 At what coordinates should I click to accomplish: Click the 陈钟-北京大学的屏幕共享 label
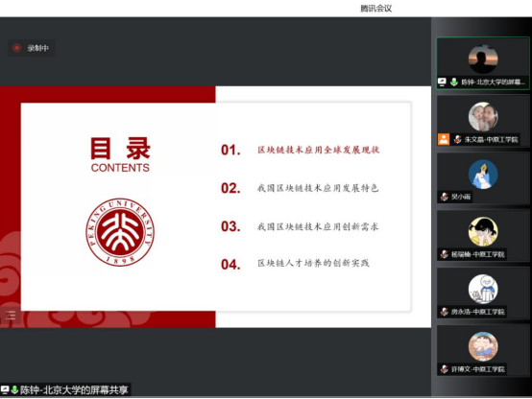click(x=74, y=389)
